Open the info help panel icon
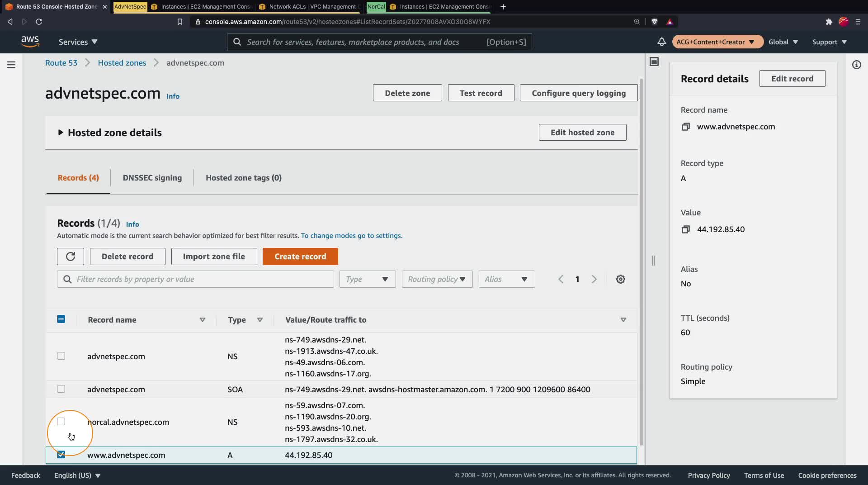Screen dimensions: 868x485 pos(857,65)
